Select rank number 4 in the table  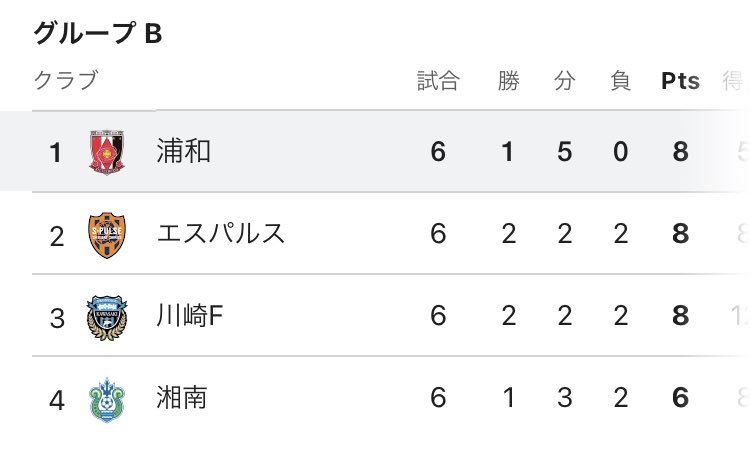pos(56,400)
